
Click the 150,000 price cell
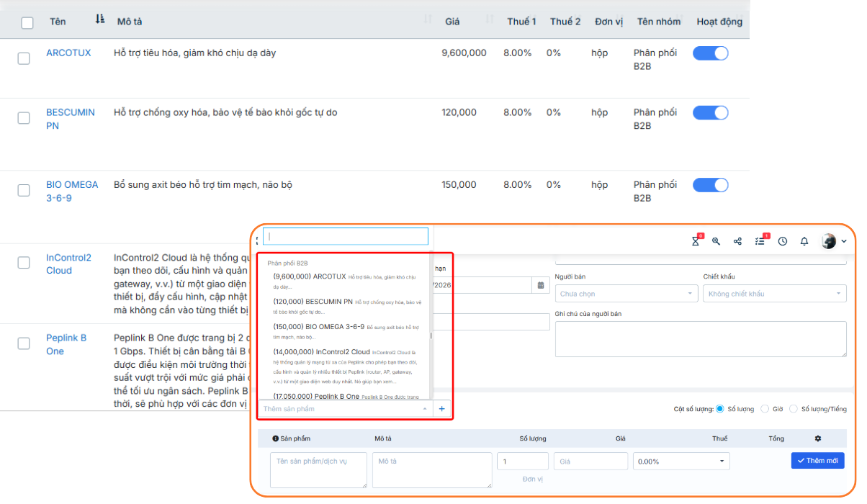[459, 184]
